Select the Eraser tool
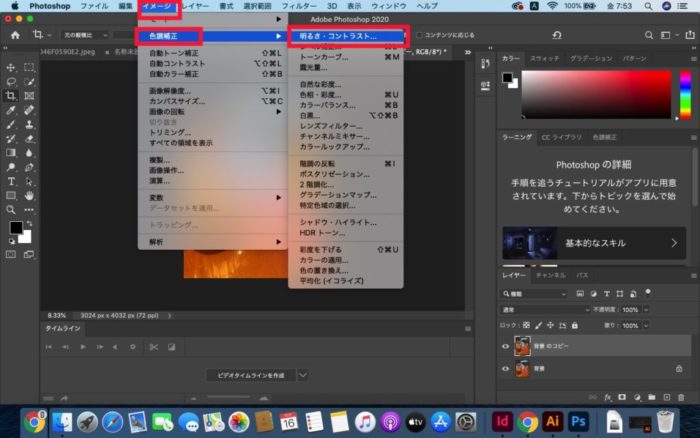The width and height of the screenshot is (700, 438). click(29, 139)
